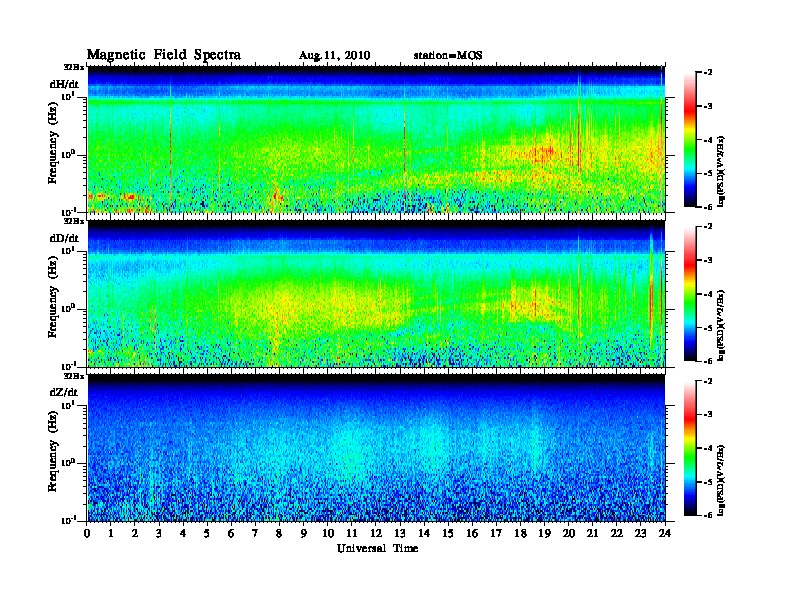792x612 pixels.
Task: Click hour tick label '9' on the time axis
Action: pos(304,533)
